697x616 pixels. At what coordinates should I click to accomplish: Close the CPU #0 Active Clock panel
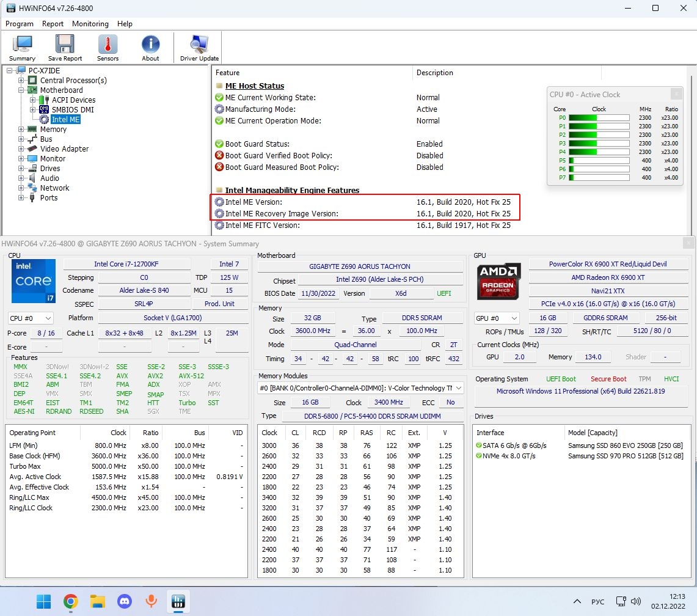click(x=676, y=94)
